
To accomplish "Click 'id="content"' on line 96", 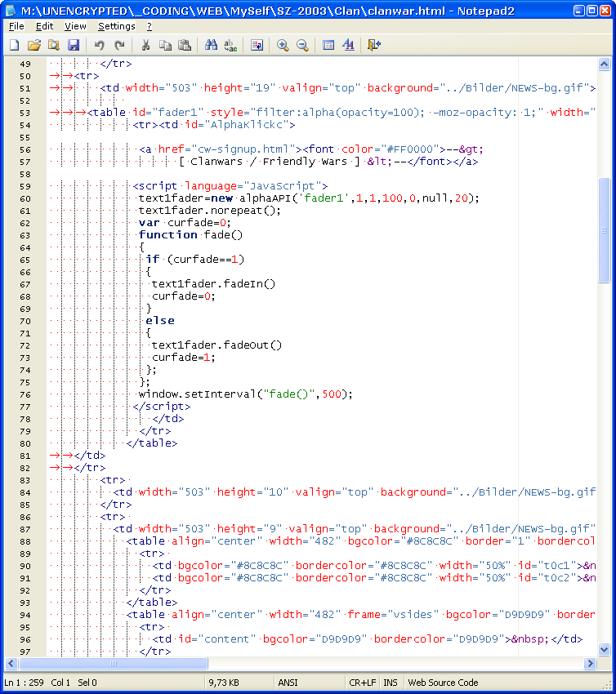I will tap(217, 639).
